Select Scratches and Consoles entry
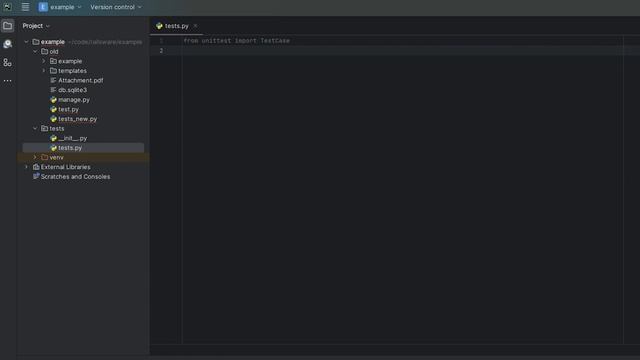 [75, 177]
